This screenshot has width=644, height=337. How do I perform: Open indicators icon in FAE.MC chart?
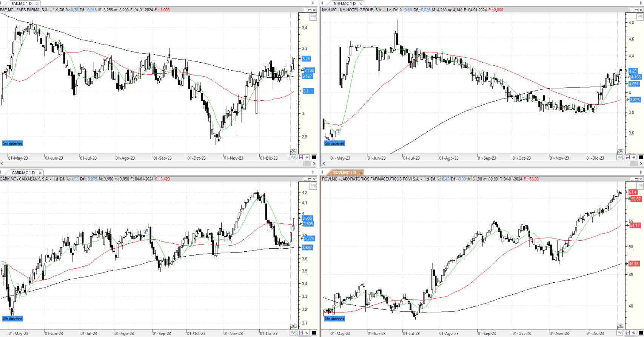coord(293,157)
